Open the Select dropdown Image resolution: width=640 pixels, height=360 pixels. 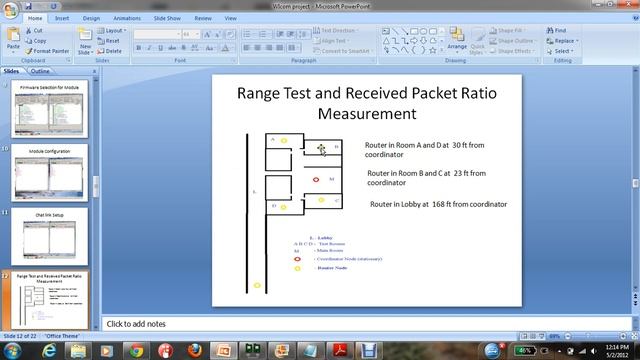(x=560, y=51)
